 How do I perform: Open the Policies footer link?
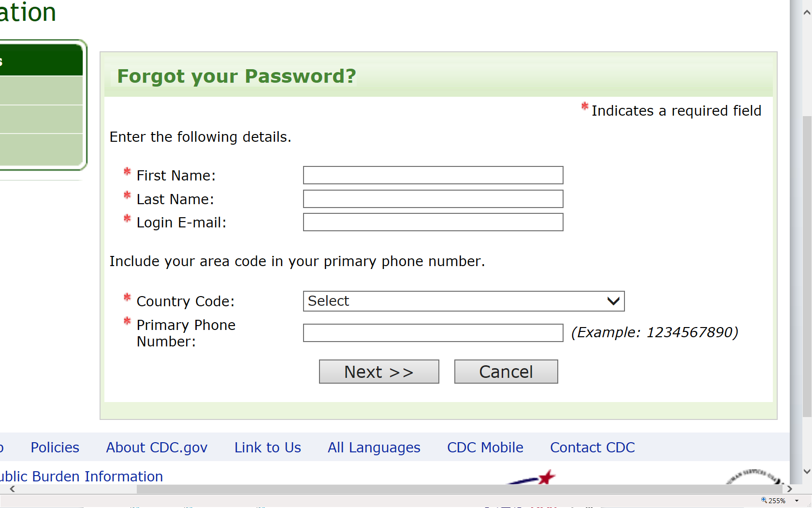[x=55, y=448]
